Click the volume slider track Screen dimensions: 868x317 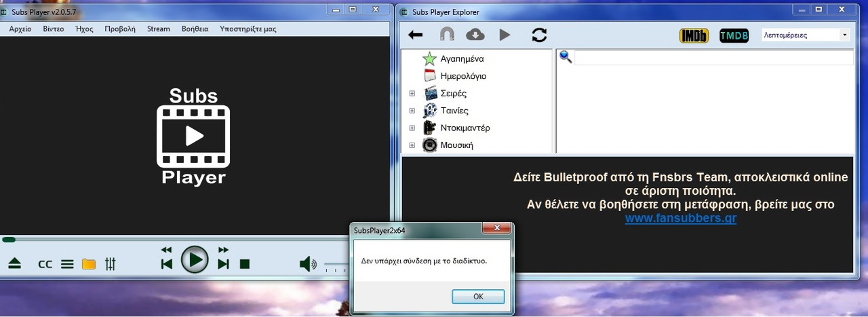pos(336,264)
